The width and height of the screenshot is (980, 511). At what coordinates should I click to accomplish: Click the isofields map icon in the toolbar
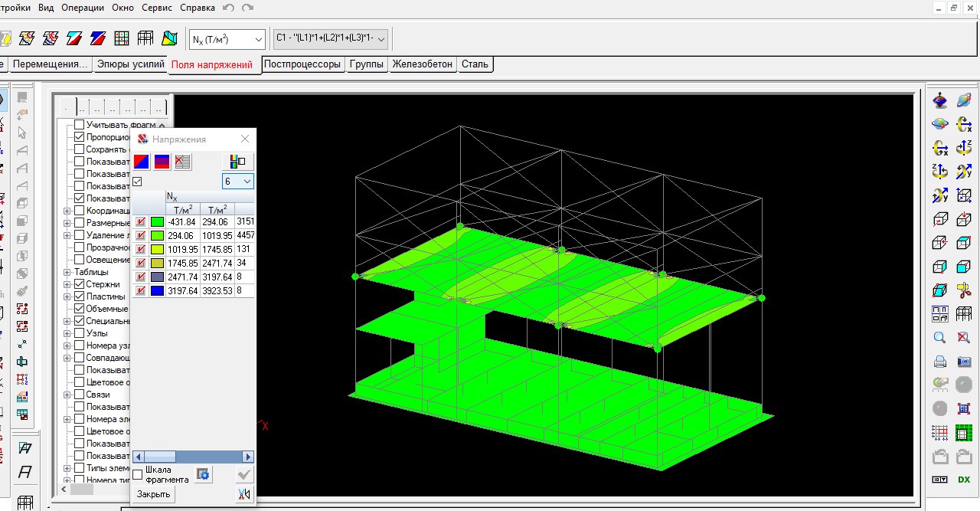pos(27,38)
